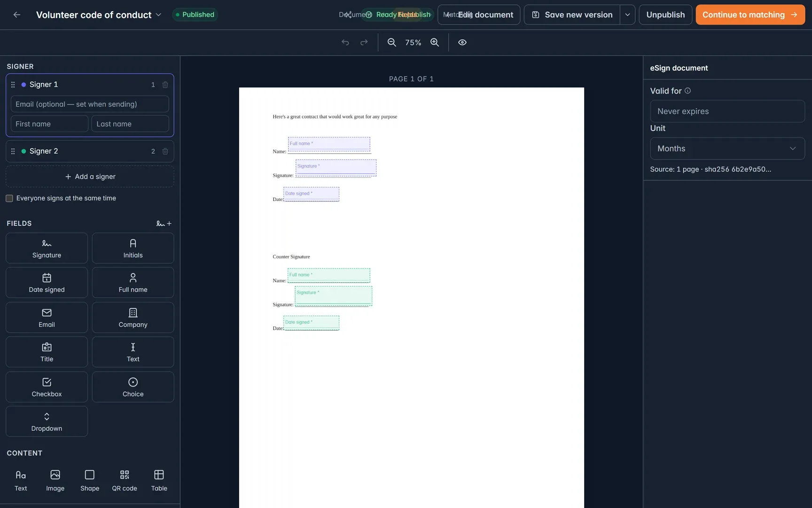Click the Edit document button

[x=479, y=15]
